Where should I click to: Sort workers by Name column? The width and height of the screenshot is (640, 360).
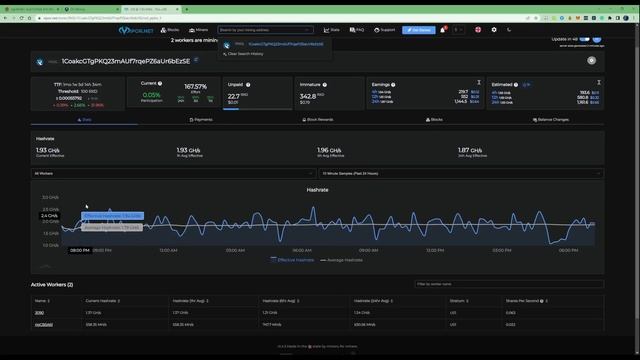click(x=42, y=301)
